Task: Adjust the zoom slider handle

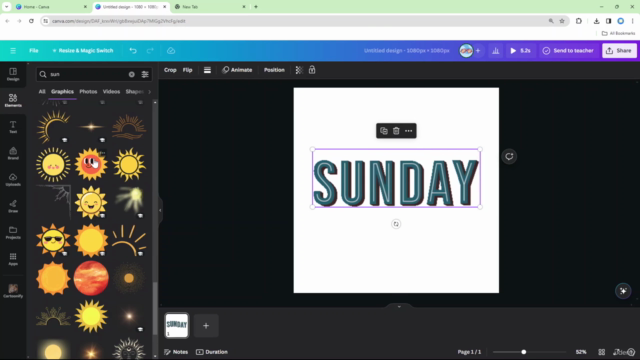Action: pos(524,352)
